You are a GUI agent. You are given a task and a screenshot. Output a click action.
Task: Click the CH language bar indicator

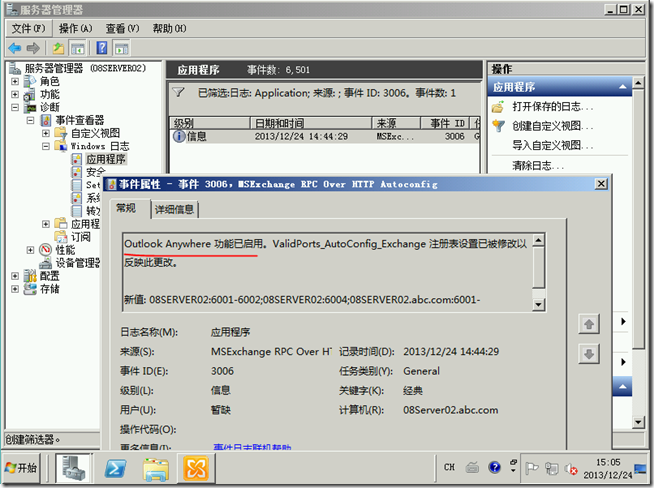click(x=449, y=467)
